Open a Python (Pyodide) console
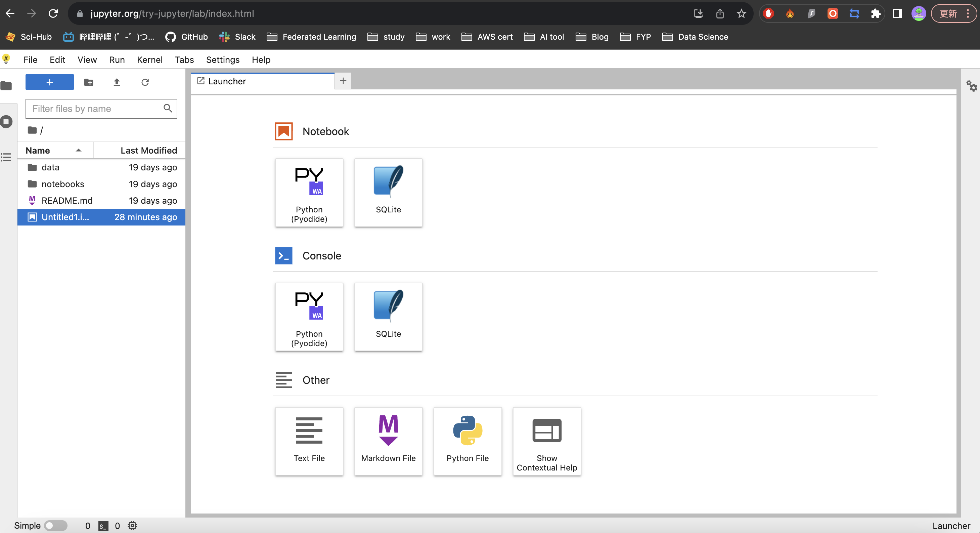The width and height of the screenshot is (980, 533). [x=309, y=317]
